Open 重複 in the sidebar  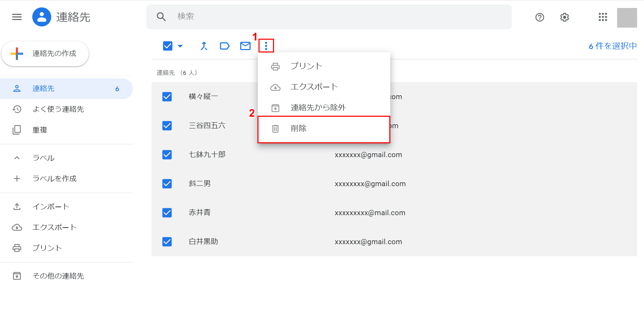click(66, 130)
